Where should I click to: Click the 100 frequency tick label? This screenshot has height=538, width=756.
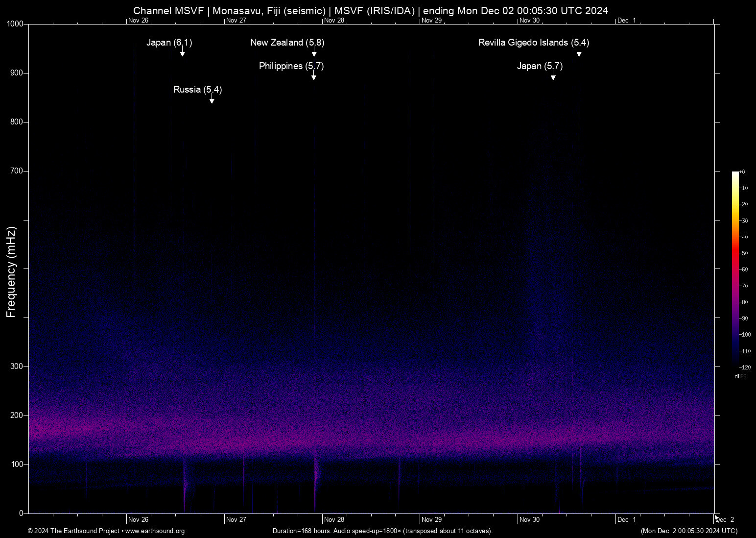coord(17,465)
